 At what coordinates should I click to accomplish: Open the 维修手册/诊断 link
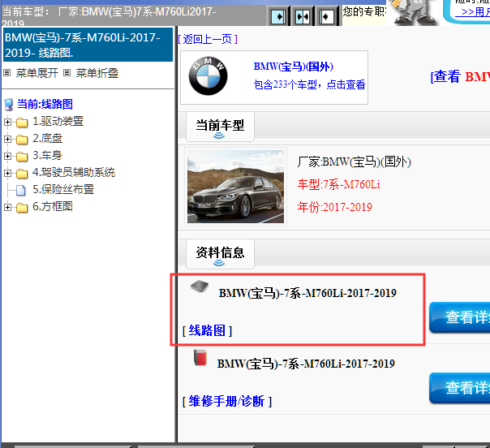226,401
